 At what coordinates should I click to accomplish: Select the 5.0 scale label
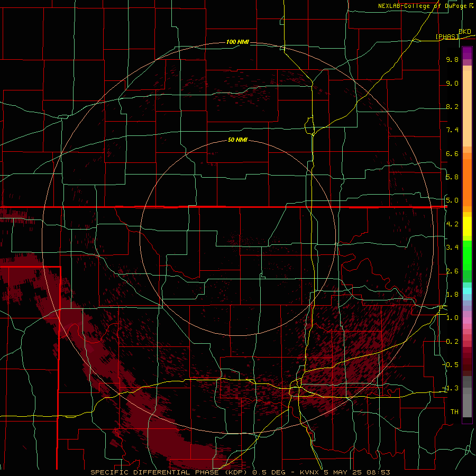[x=452, y=200]
